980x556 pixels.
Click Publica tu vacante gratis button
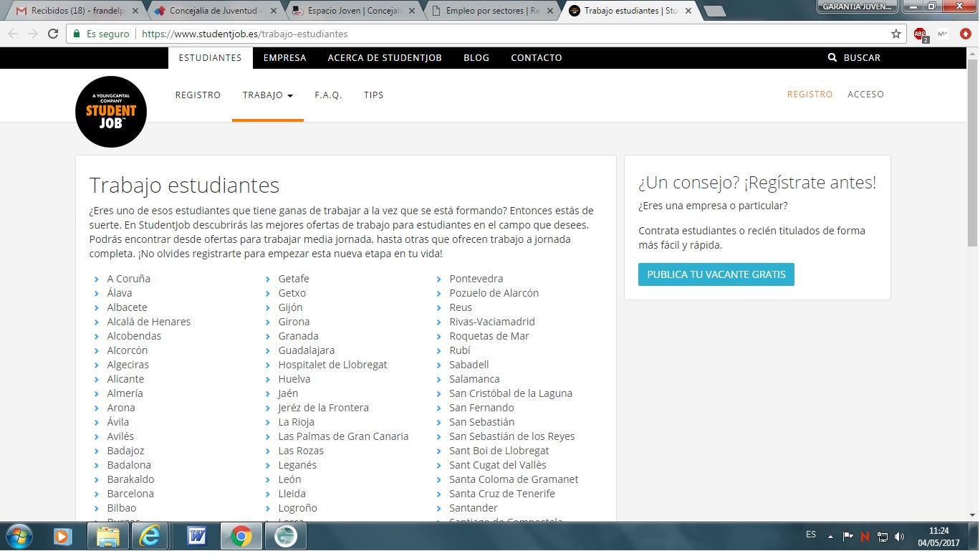point(716,274)
